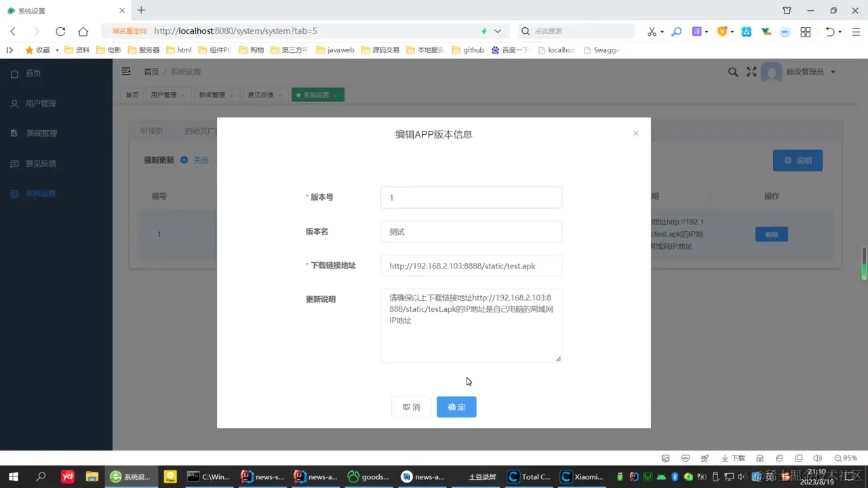Screen dimensions: 868x488
Task: Open the scissors tool dropdown arrow
Action: point(662,32)
